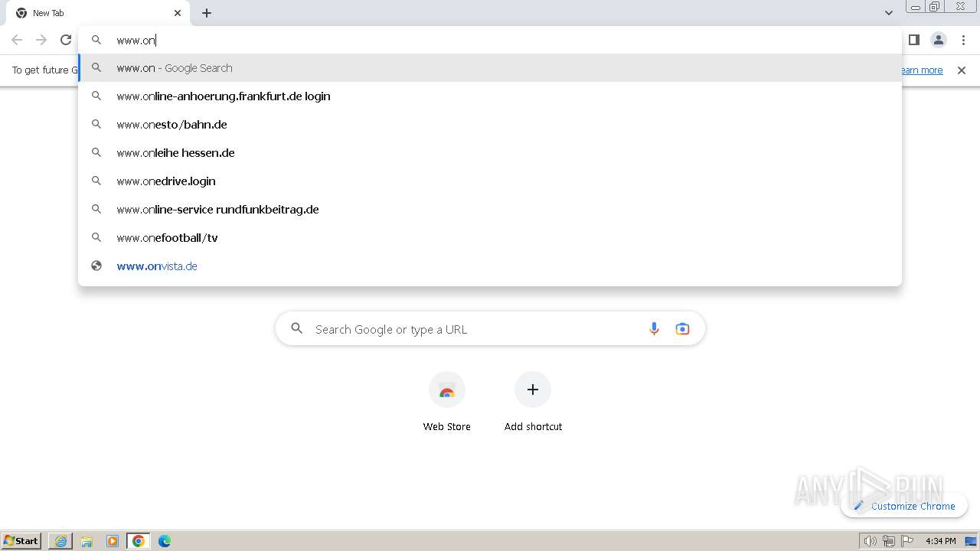The width and height of the screenshot is (980, 551).
Task: Open the profile avatar icon
Action: pos(938,40)
